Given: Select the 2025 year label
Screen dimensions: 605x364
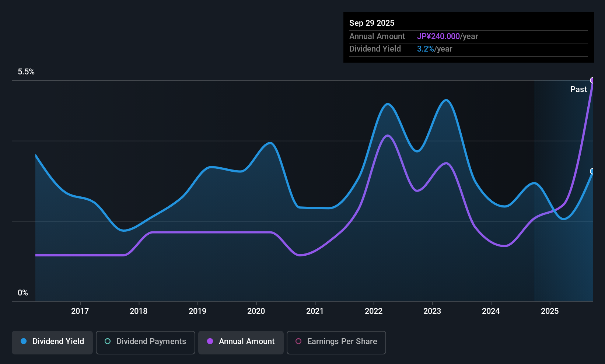Looking at the screenshot, I should [x=550, y=311].
